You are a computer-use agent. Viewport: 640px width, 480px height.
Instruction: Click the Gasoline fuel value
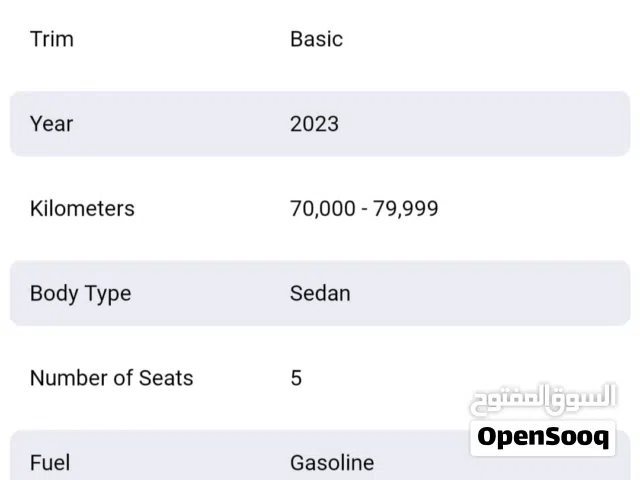pyautogui.click(x=332, y=463)
